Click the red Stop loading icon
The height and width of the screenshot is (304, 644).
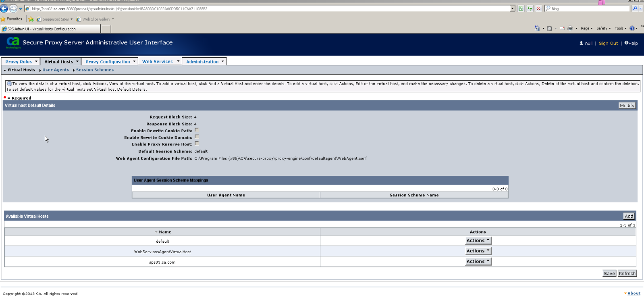(x=538, y=8)
